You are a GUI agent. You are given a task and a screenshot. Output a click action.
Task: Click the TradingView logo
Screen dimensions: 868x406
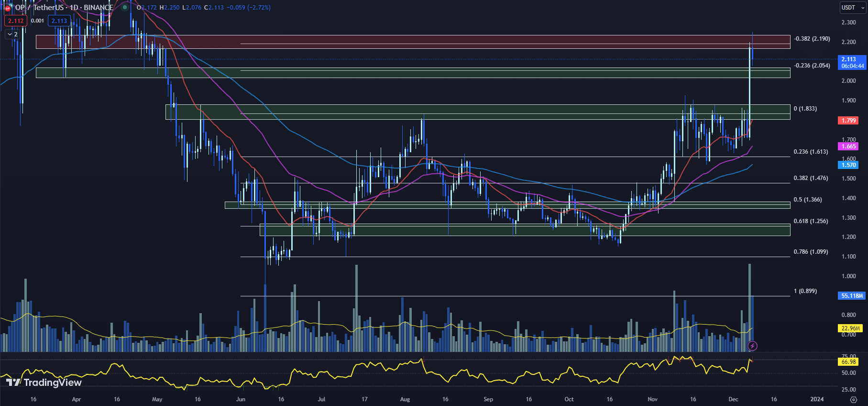(x=44, y=382)
